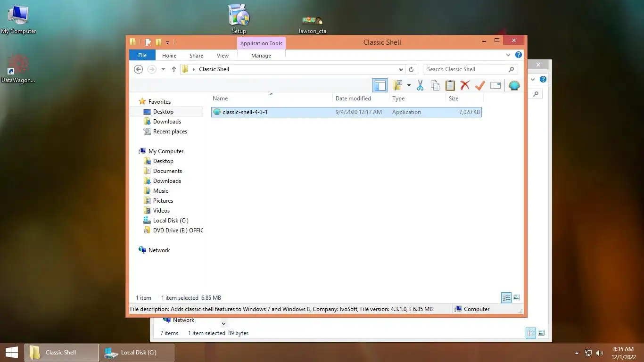Open the Setup desktop icon
The height and width of the screenshot is (362, 644).
point(239,19)
